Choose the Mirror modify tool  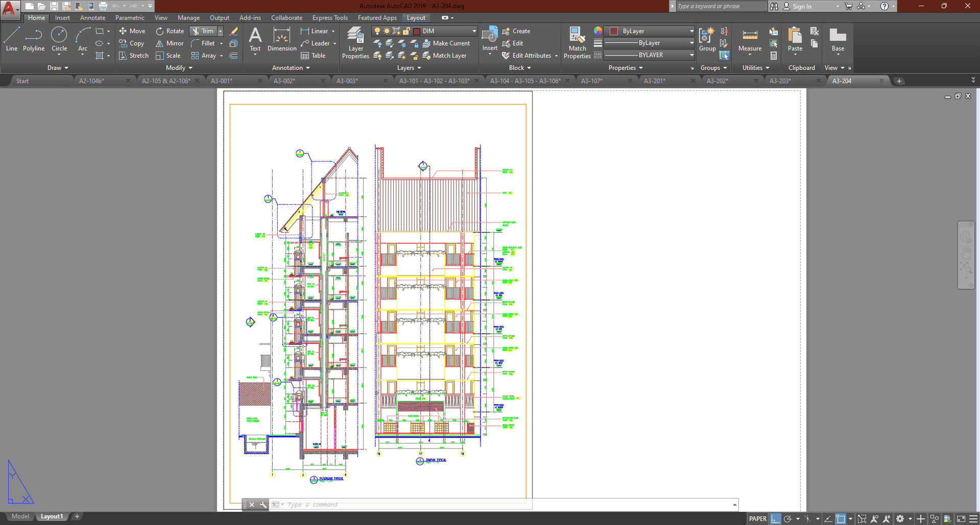tap(170, 43)
